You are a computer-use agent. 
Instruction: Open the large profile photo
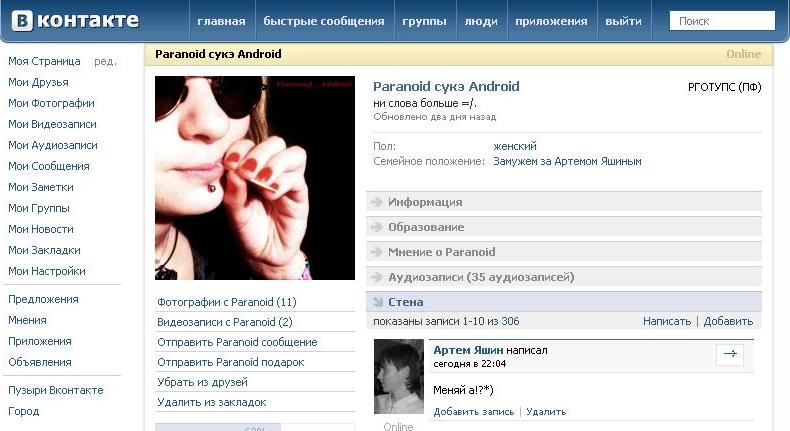click(x=255, y=178)
